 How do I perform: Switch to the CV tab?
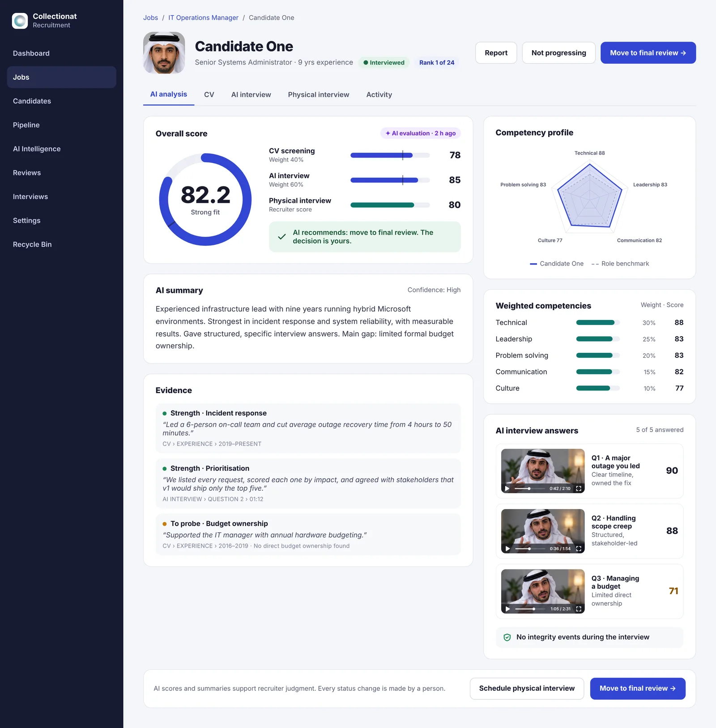(209, 94)
